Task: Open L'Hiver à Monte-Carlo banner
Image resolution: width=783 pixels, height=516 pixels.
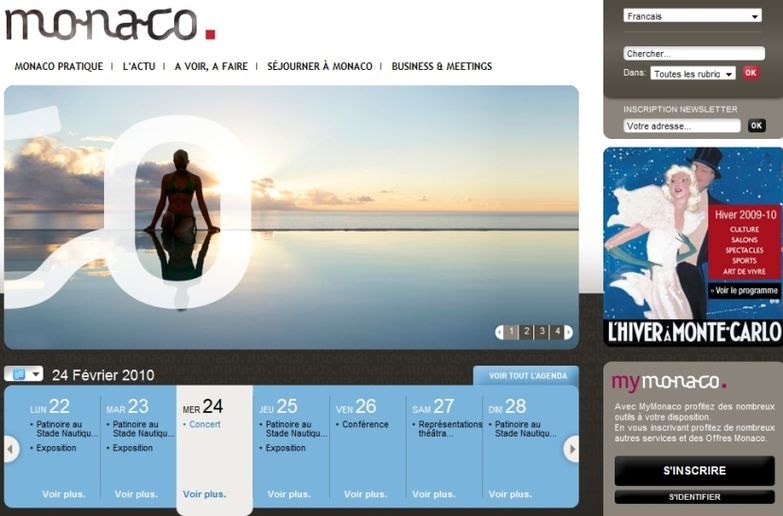Action: 693,246
